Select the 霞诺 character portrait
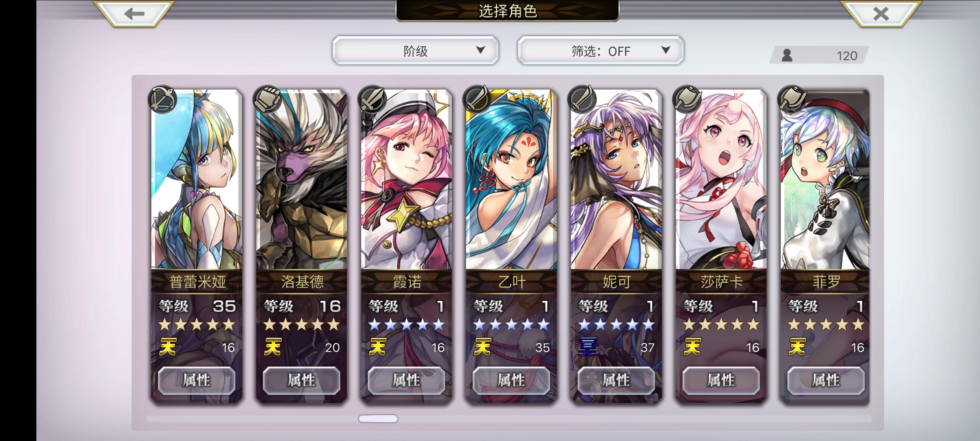980x441 pixels. [x=406, y=179]
